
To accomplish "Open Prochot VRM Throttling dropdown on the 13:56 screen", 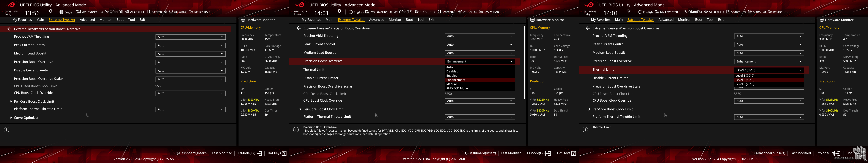I will point(190,37).
